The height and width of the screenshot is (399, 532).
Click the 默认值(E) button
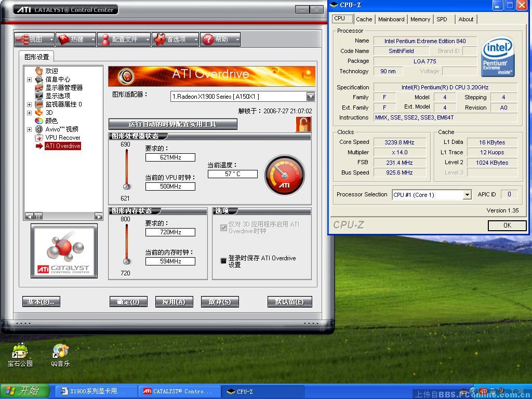[x=290, y=302]
